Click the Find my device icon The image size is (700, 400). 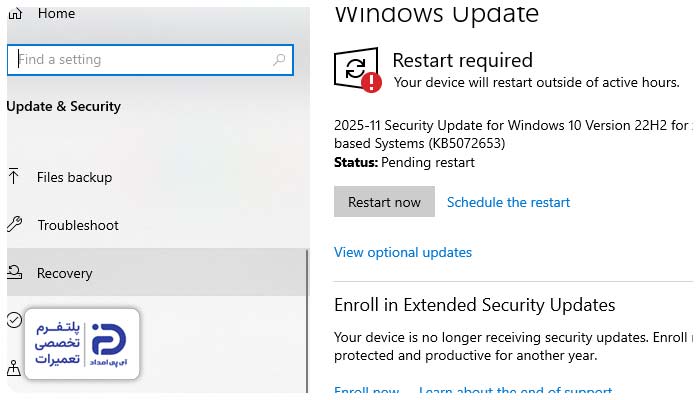coord(14,368)
